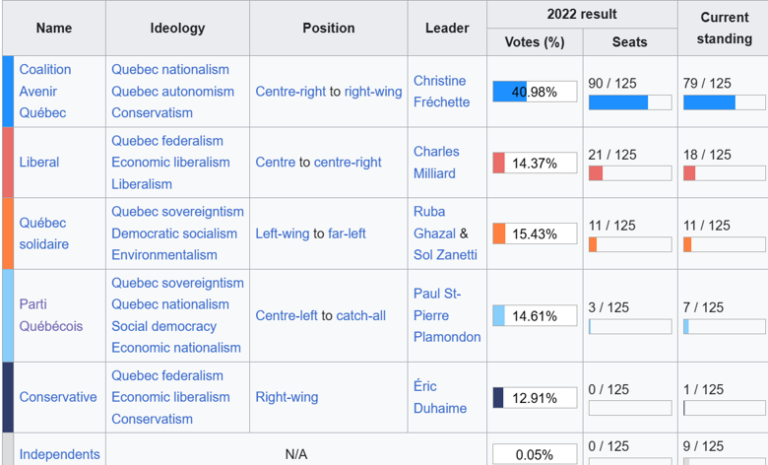This screenshot has width=768, height=465.
Task: Click the Liberal 21 / 125 seats bar
Action: [x=630, y=173]
